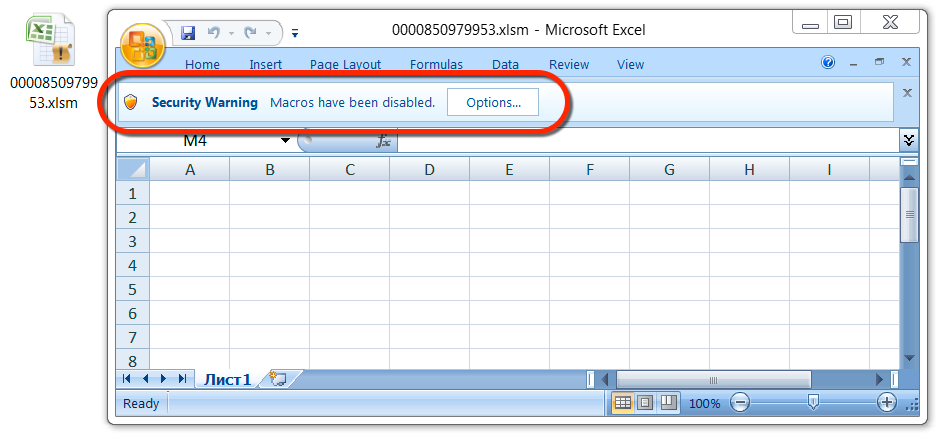Select row 5 header
Screen dimensions: 943x439
pos(132,289)
